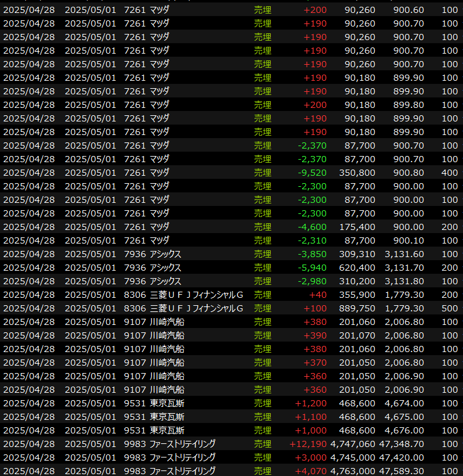Select the Tokyo Gas +1,200 profit cell

312,403
